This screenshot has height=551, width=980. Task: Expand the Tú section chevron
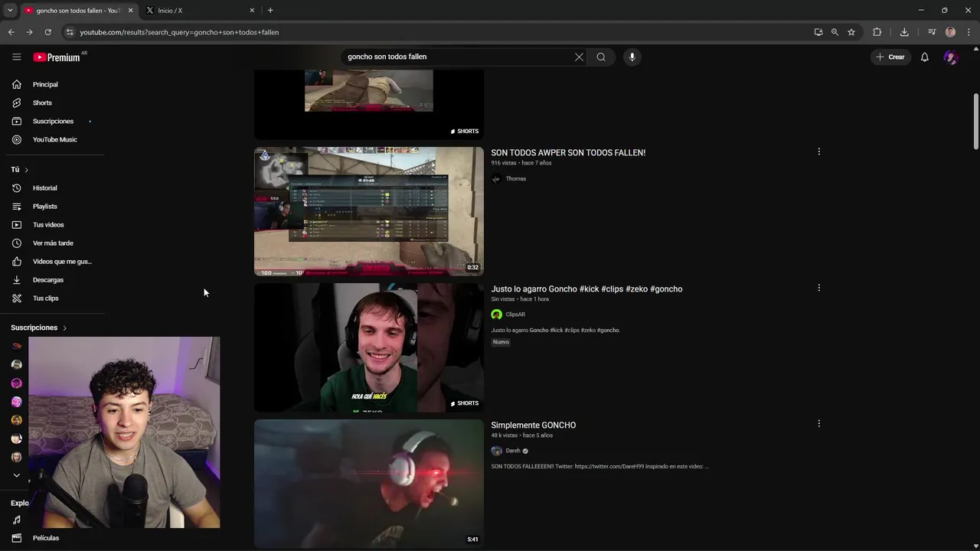pyautogui.click(x=26, y=170)
